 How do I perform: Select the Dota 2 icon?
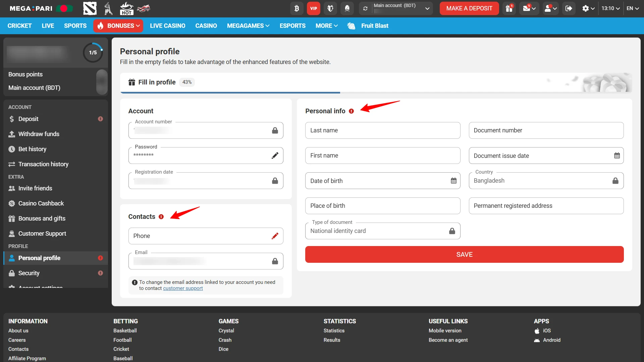(90, 8)
